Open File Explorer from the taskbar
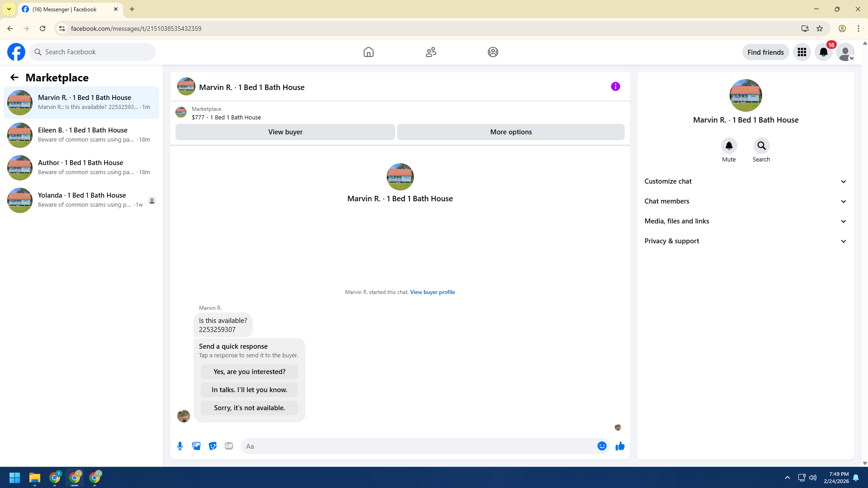 coord(35,478)
